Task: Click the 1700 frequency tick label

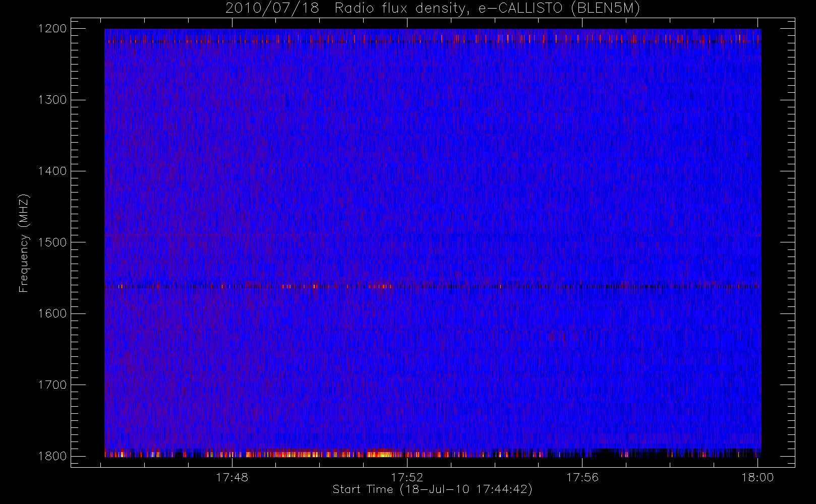Action: click(x=52, y=385)
